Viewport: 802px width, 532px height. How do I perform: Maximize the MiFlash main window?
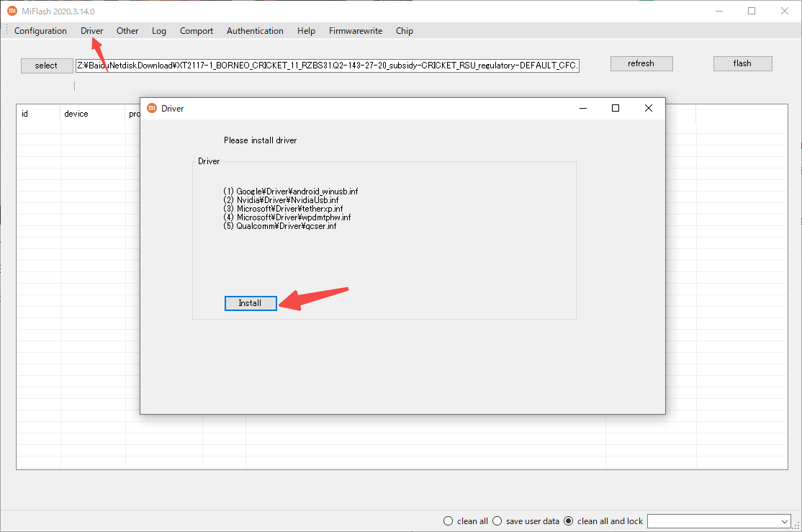click(752, 11)
